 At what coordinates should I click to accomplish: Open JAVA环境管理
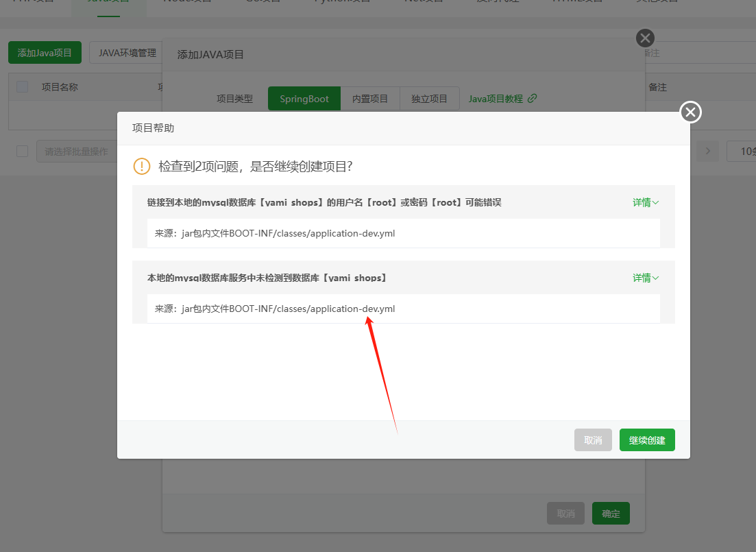(125, 52)
